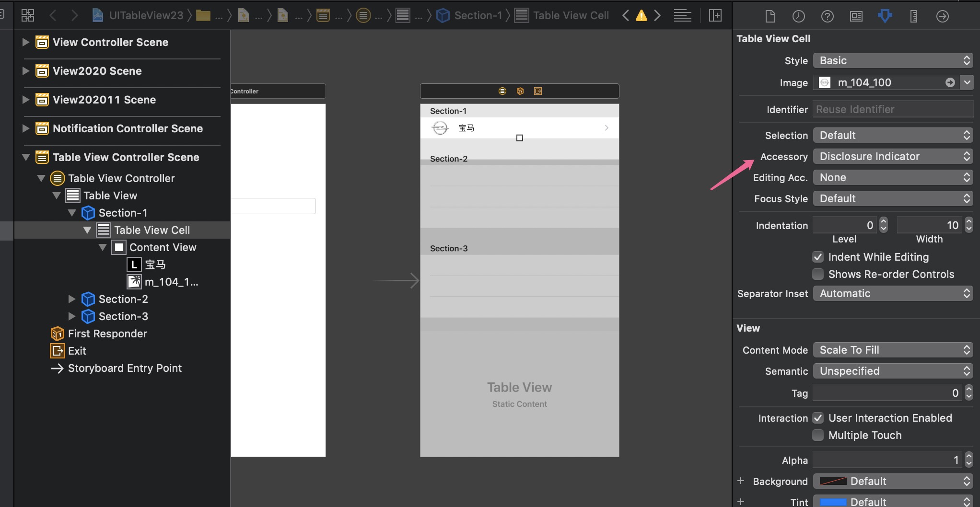The image size is (980, 507).
Task: Open the Size inspector ruler icon
Action: click(913, 16)
